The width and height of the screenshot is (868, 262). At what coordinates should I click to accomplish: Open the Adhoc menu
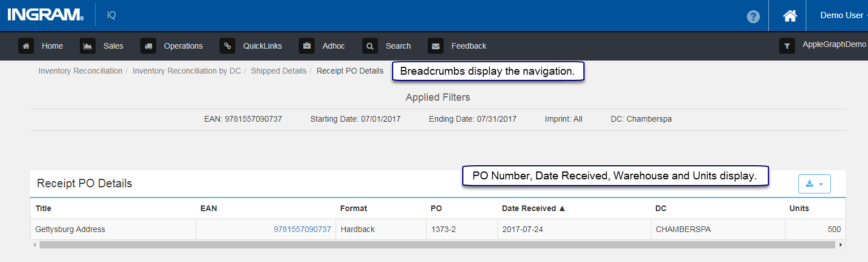coord(333,46)
